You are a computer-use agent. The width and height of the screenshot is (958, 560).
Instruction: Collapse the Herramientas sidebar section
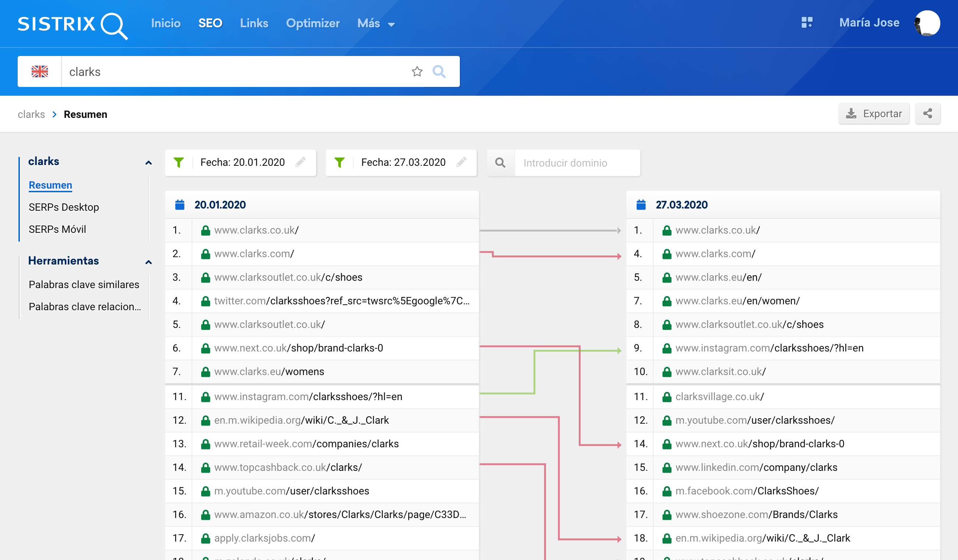[148, 262]
